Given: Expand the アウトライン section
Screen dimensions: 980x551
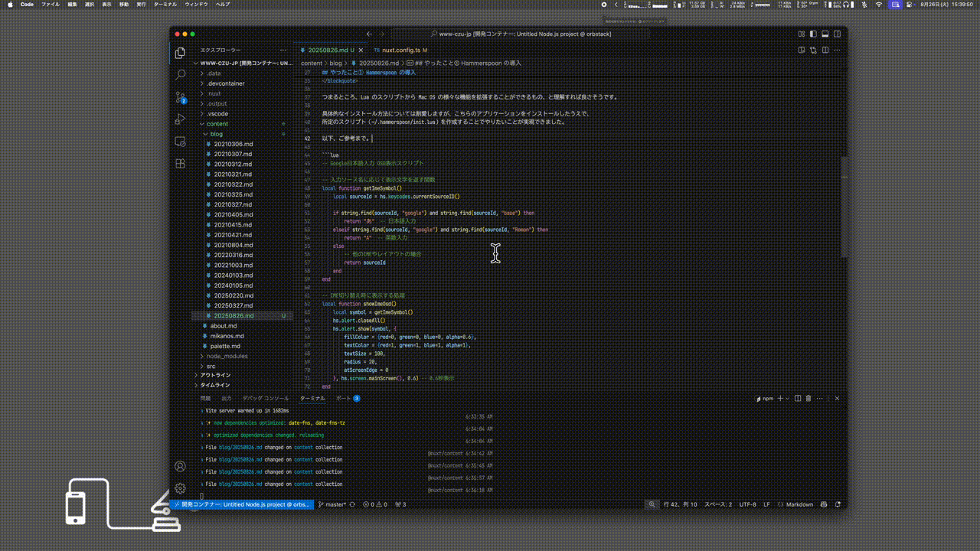Looking at the screenshot, I should coord(215,376).
